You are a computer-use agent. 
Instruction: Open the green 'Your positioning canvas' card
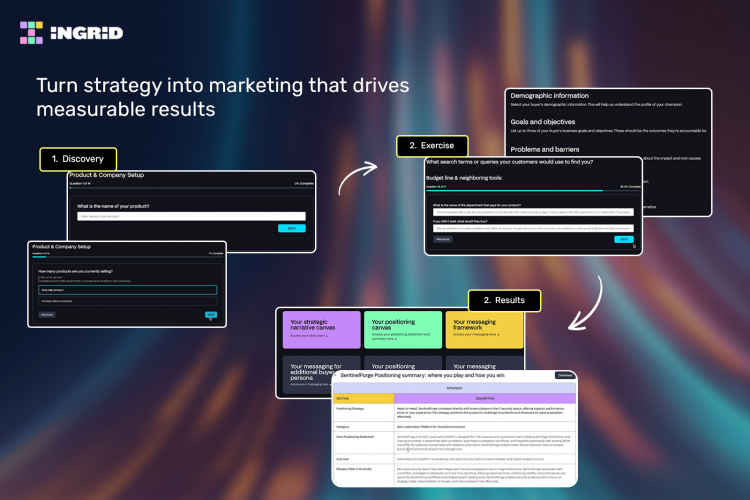coord(403,330)
